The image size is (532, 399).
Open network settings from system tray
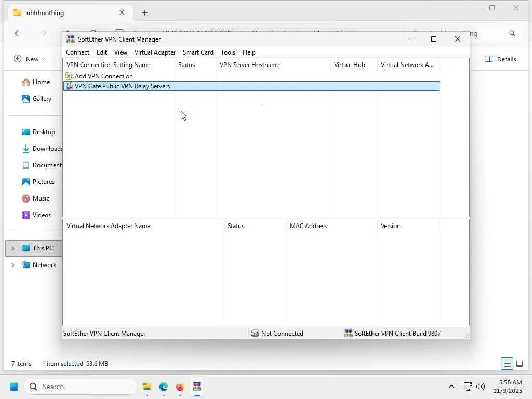pyautogui.click(x=468, y=387)
